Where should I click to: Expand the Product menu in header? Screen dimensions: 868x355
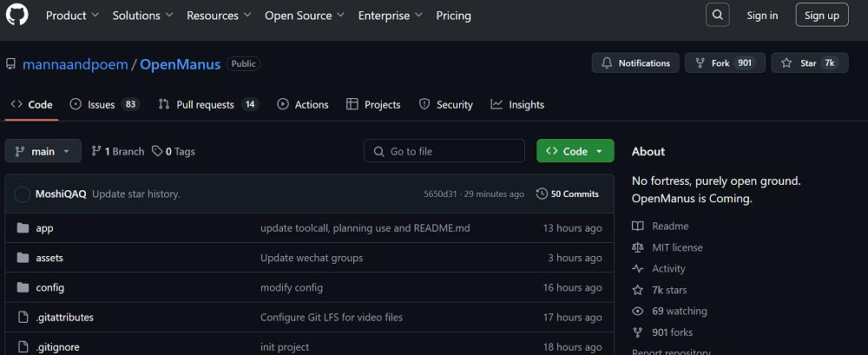(x=72, y=16)
